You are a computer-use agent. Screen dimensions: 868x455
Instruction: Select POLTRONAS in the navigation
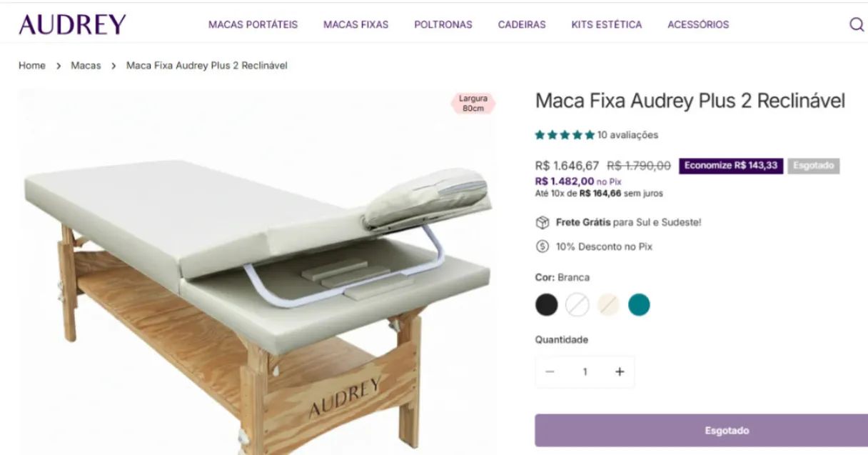click(x=443, y=24)
